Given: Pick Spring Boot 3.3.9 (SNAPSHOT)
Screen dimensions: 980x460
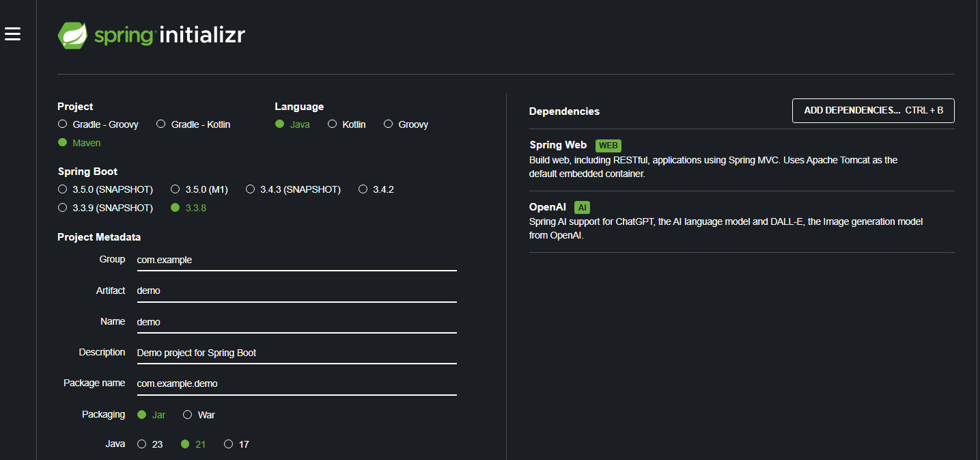Looking at the screenshot, I should (63, 208).
